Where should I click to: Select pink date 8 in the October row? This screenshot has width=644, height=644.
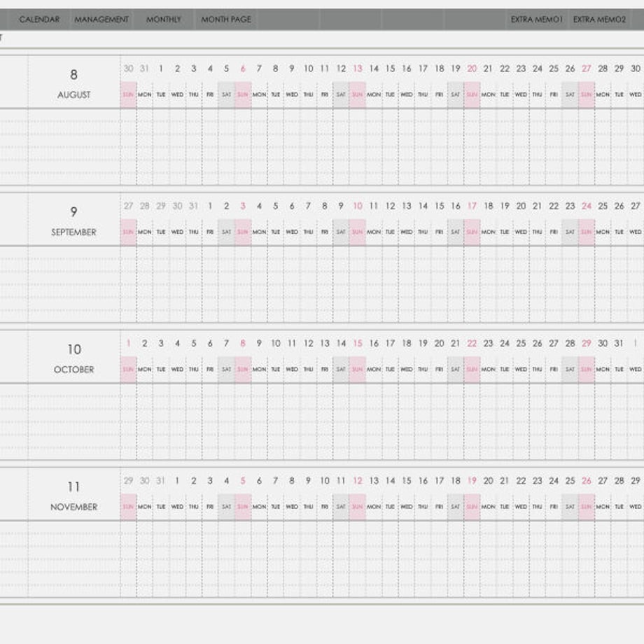click(x=243, y=344)
